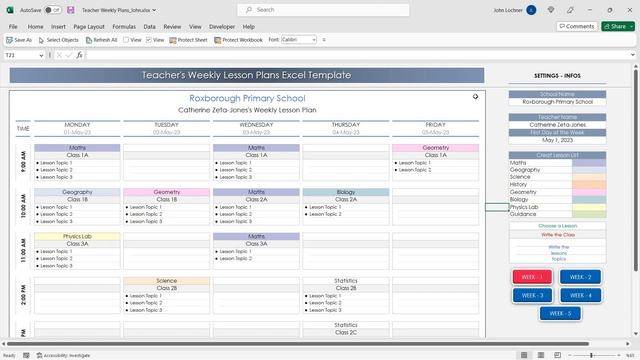Open Customize Quick Access Toolbar arrow

(x=324, y=40)
